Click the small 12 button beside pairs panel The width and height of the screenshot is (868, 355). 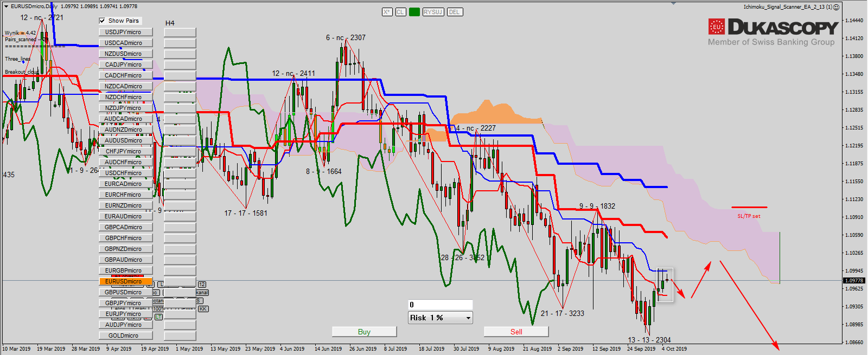(202, 285)
